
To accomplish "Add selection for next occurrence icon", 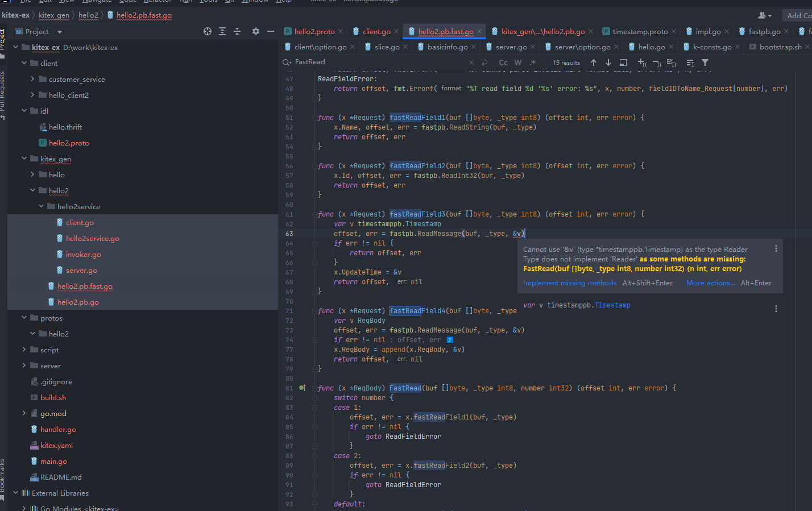I will (642, 63).
